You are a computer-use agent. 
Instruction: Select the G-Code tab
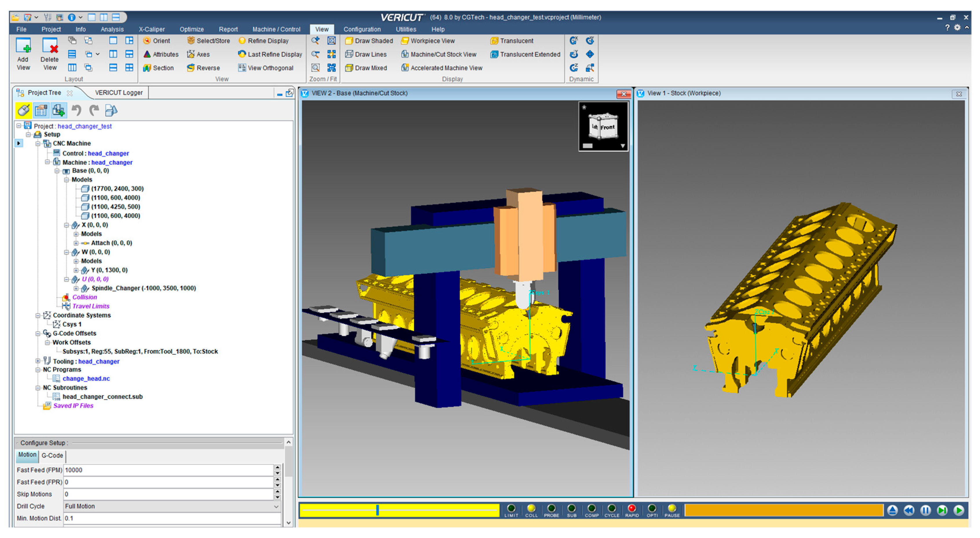[52, 455]
